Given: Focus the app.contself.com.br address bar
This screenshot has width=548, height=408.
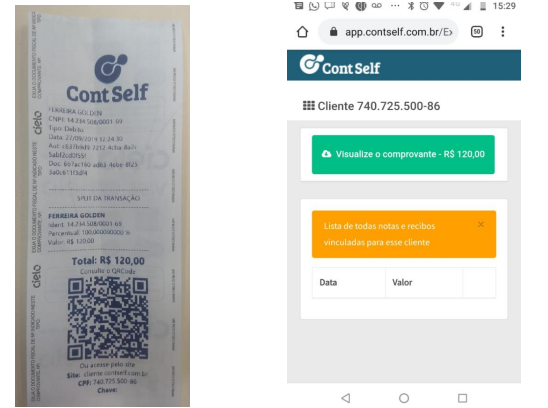Looking at the screenshot, I should coord(388,32).
